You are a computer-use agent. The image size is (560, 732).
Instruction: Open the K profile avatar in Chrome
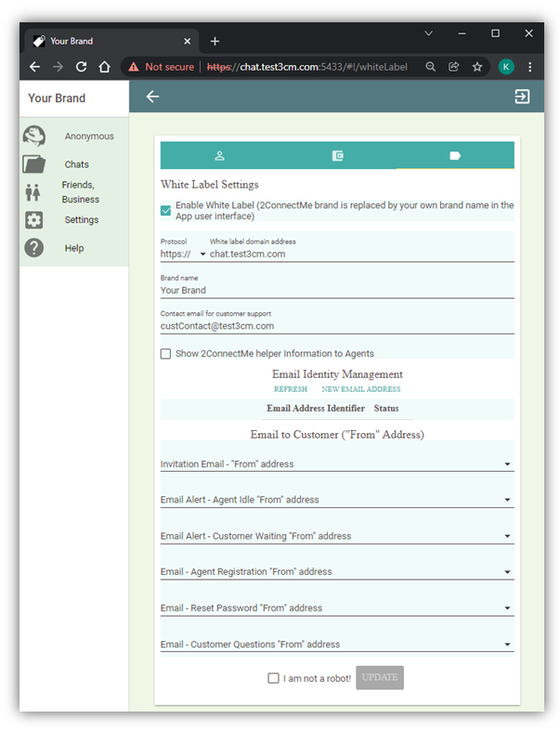click(x=506, y=67)
